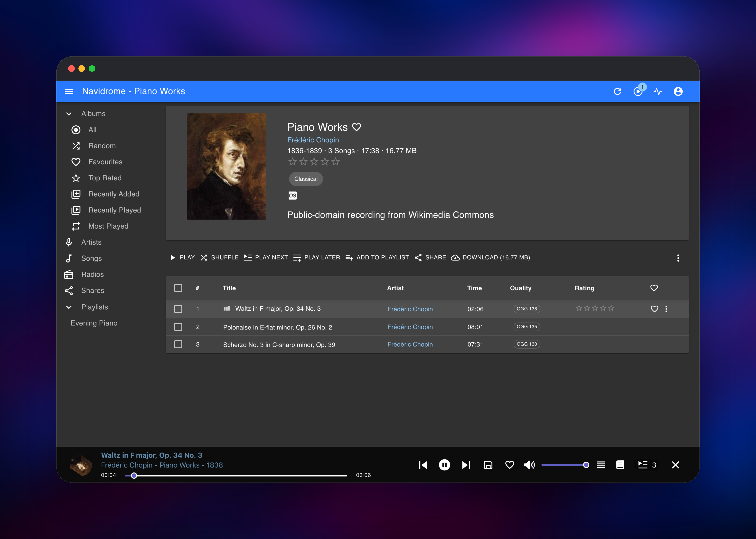The width and height of the screenshot is (756, 539).
Task: Open the Waltz in F major row menu
Action: click(x=666, y=309)
